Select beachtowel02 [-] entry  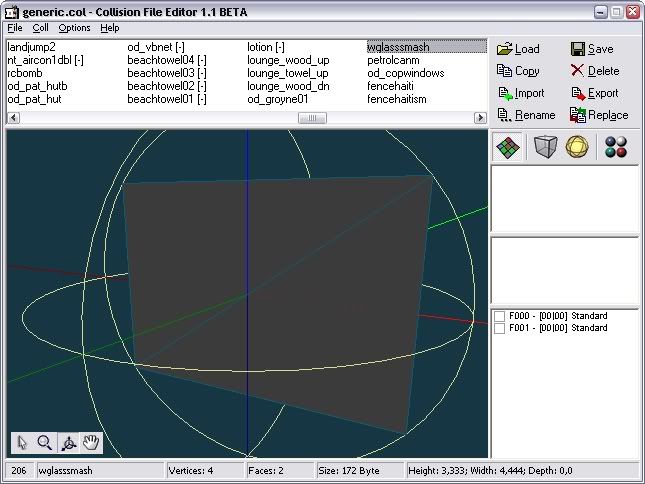coord(167,86)
